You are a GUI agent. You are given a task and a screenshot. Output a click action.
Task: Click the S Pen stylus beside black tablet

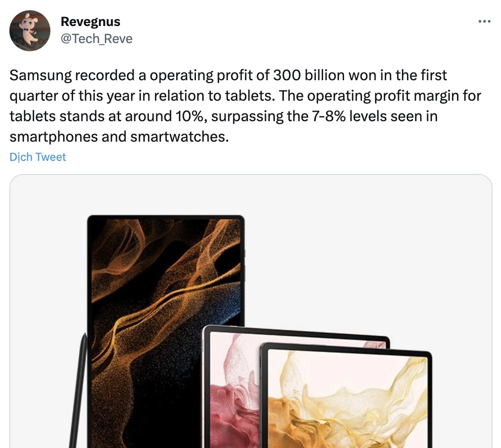pyautogui.click(x=79, y=390)
